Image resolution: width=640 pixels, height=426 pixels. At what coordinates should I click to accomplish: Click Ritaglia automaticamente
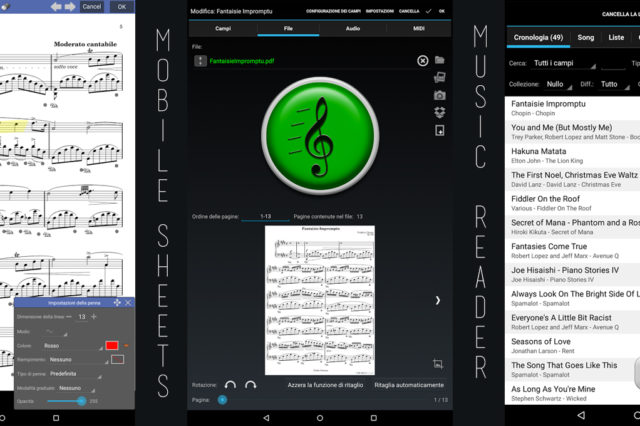409,385
